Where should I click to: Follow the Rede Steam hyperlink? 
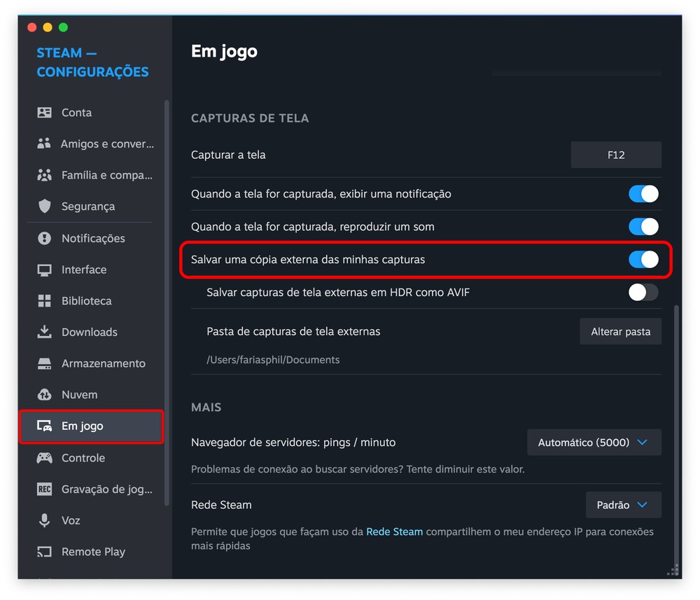pyautogui.click(x=394, y=531)
